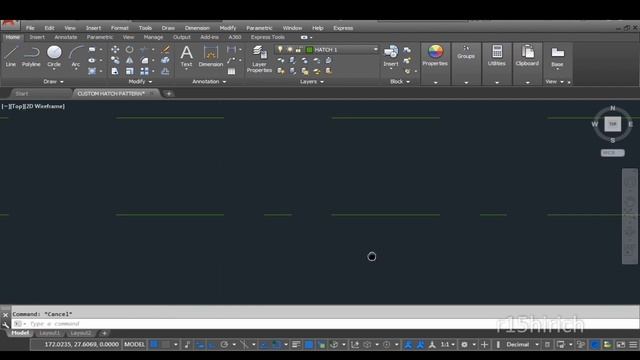This screenshot has height=360, width=640.
Task: Toggle HATCH 1 layer on/off lightbulb
Action: pos(280,49)
